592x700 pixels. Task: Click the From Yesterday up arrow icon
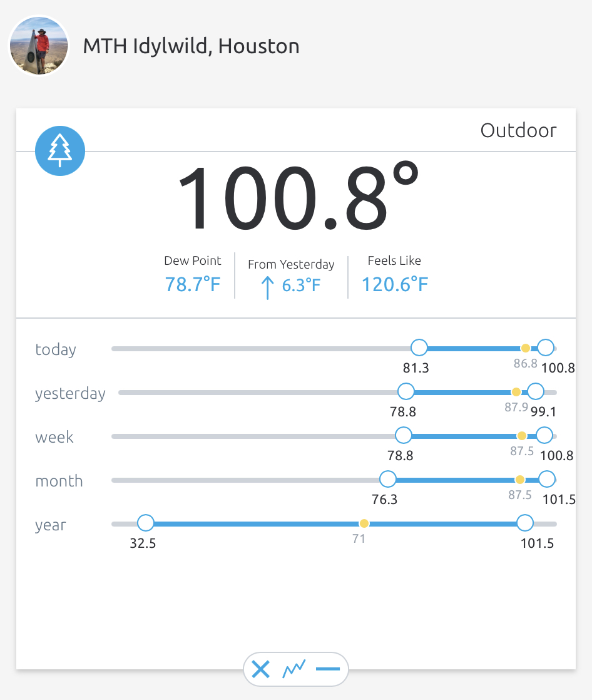pos(267,287)
